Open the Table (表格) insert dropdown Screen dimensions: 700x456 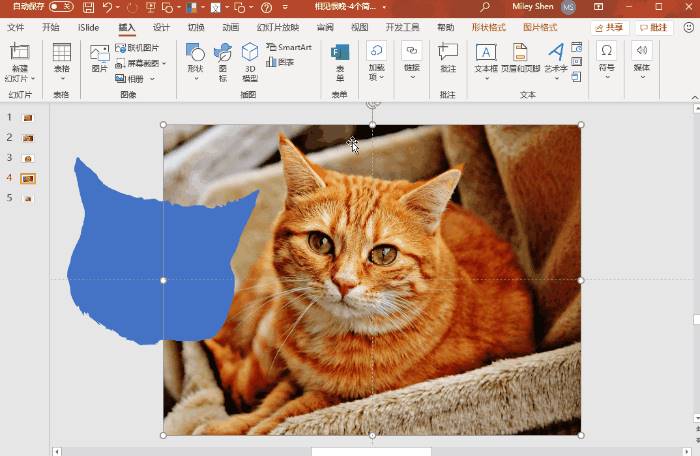[62, 62]
